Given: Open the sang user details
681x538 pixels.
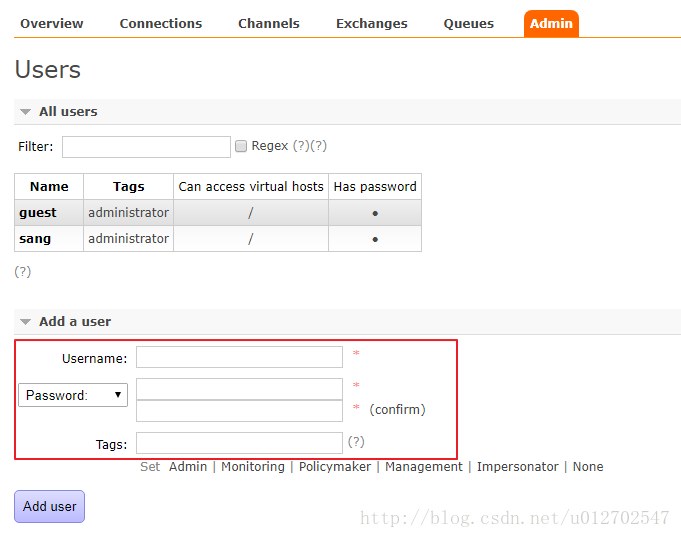Looking at the screenshot, I should click(x=35, y=239).
